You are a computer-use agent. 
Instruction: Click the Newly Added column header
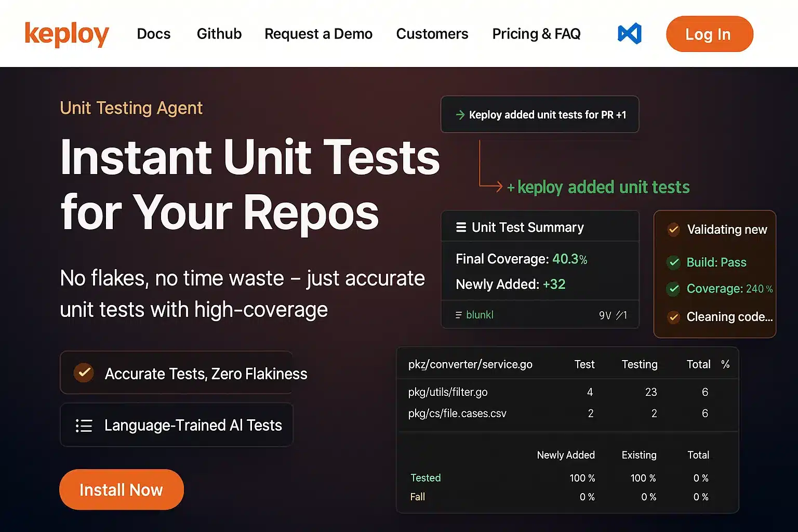click(x=566, y=455)
